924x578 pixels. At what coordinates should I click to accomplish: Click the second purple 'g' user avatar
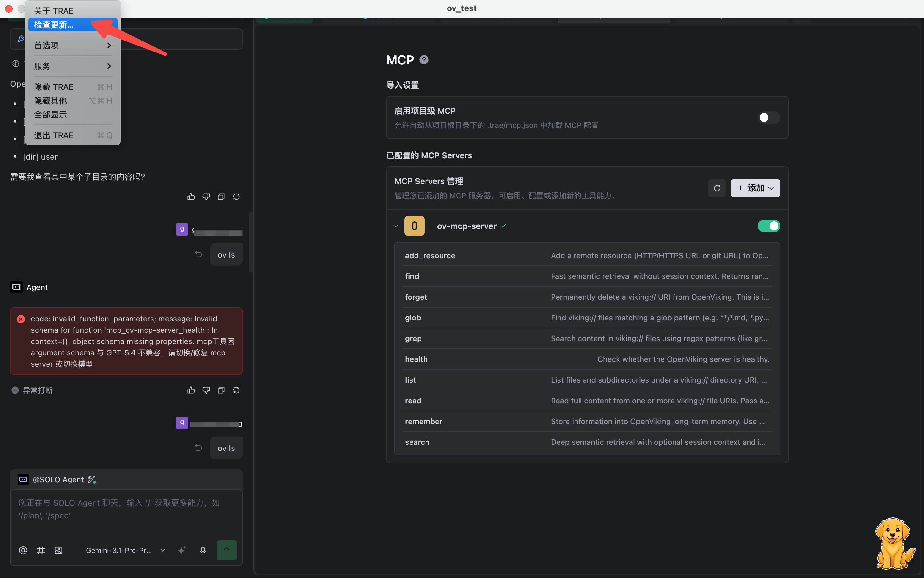(182, 423)
